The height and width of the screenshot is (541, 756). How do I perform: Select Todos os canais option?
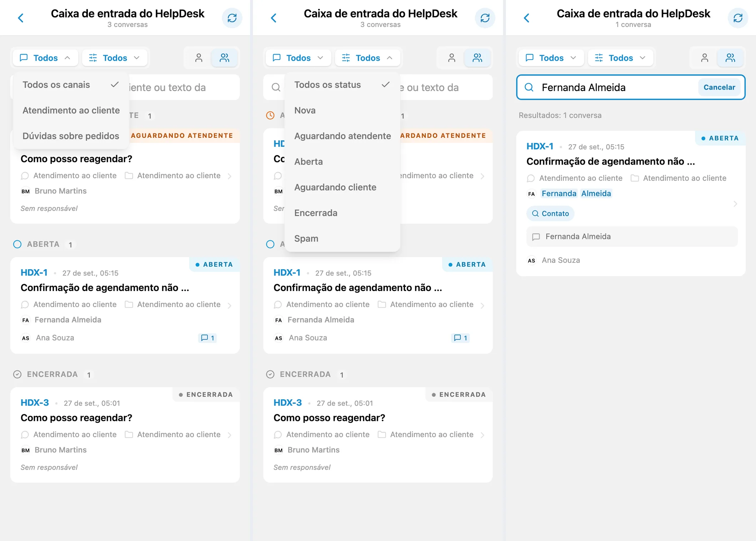(71, 85)
